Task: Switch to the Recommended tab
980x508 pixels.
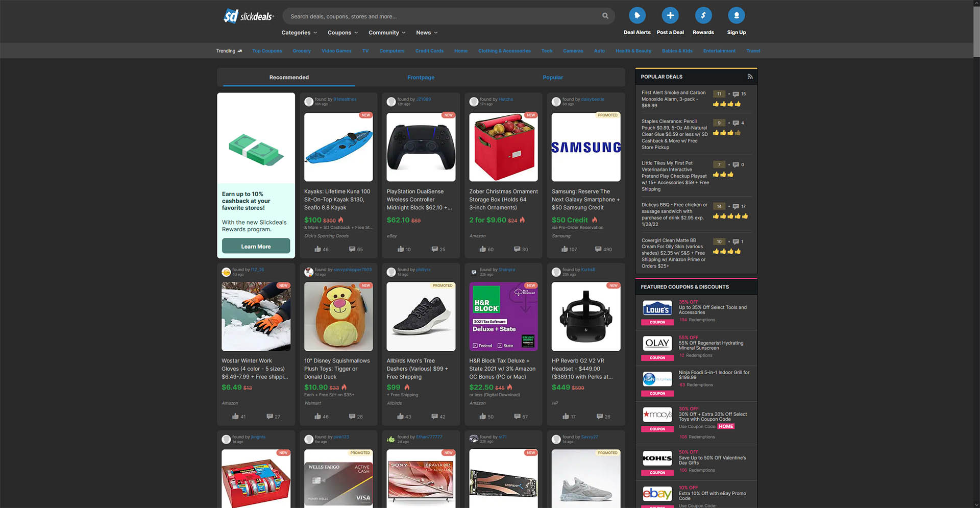Action: click(289, 78)
